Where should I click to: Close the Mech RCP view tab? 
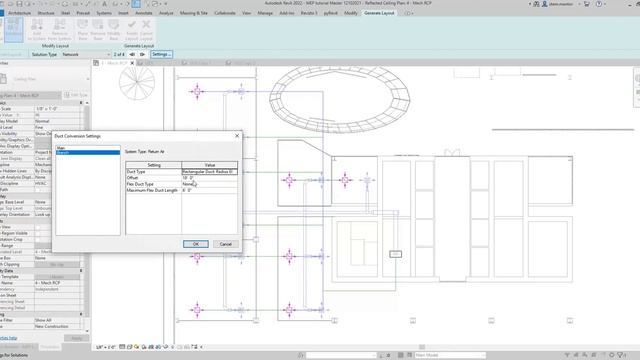pos(132,63)
